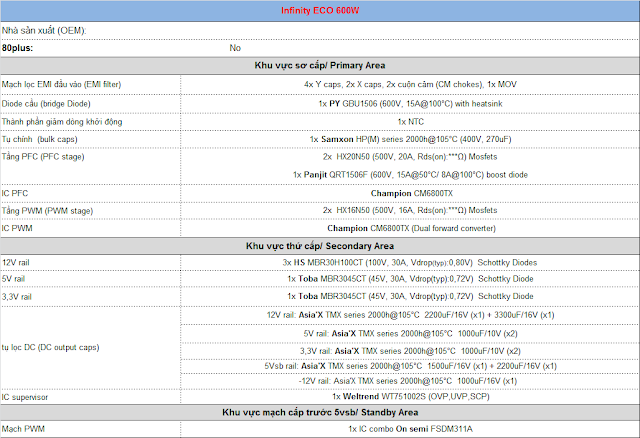Select the 'Tầng PWM (PWM stage)' label
This screenshot has width=640, height=438.
tap(47, 211)
